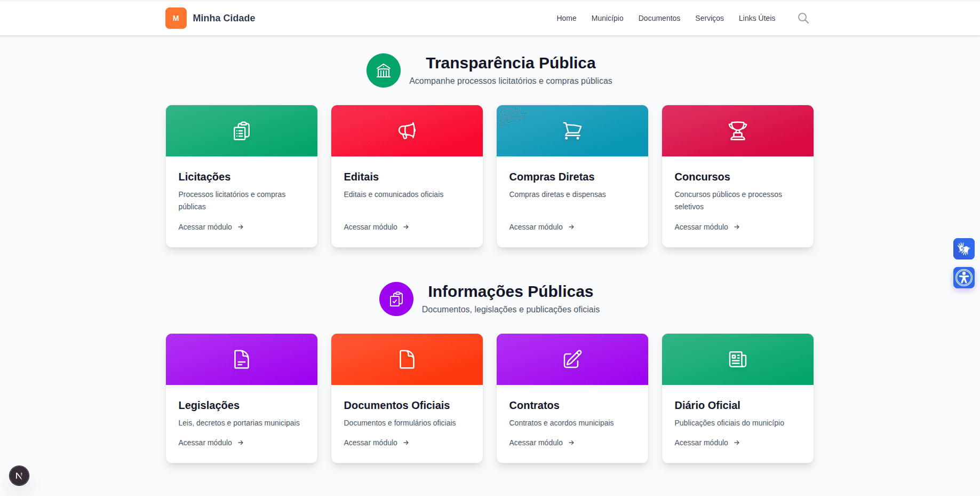
Task: Click the document icon on Legislações card
Action: coord(241,359)
